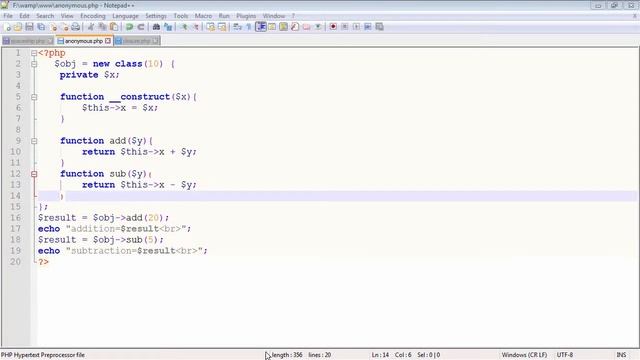
Task: Click Windows (CR LF) in status bar
Action: pyautogui.click(x=524, y=355)
